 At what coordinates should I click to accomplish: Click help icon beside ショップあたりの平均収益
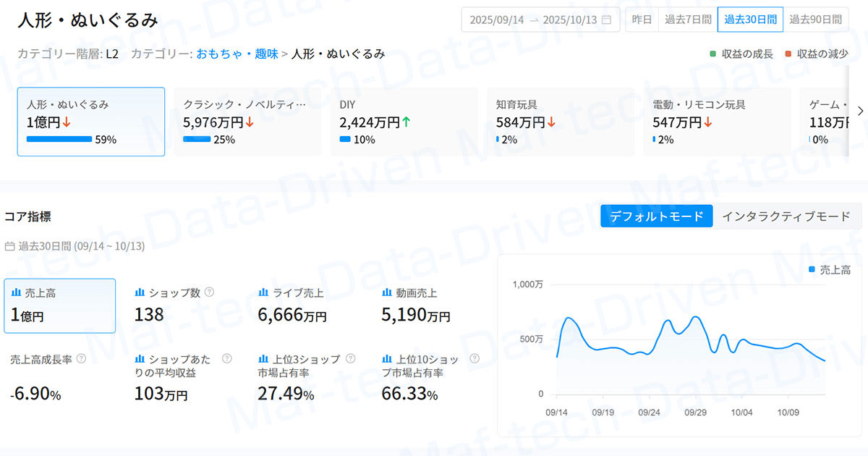[x=227, y=359]
